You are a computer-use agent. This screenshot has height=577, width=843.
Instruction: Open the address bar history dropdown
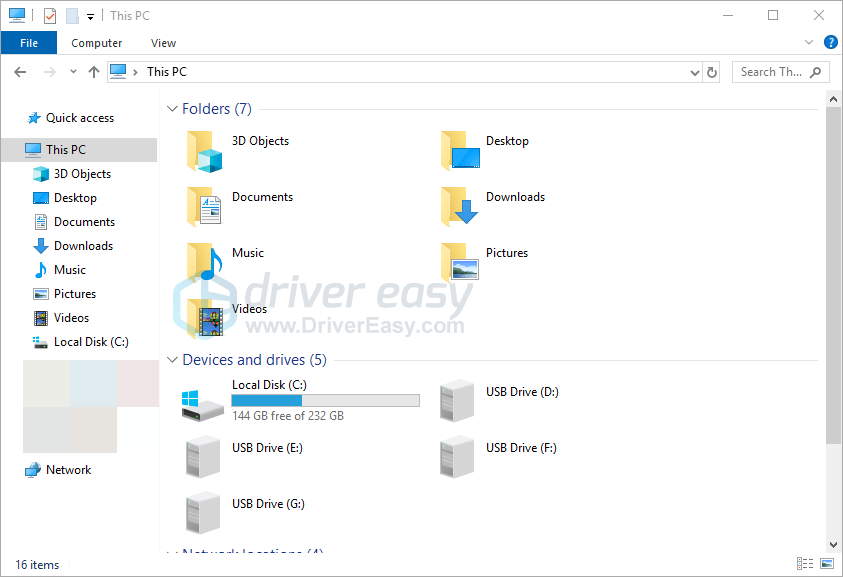coord(695,72)
